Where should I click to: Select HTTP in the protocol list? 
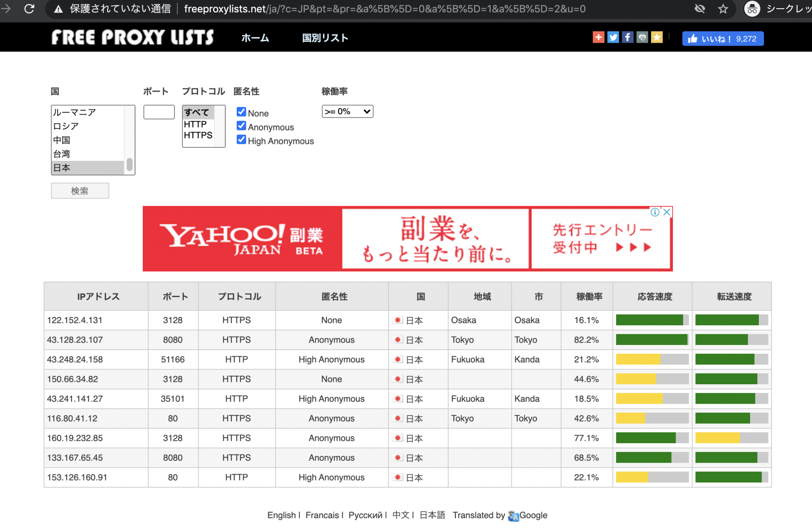[198, 124]
